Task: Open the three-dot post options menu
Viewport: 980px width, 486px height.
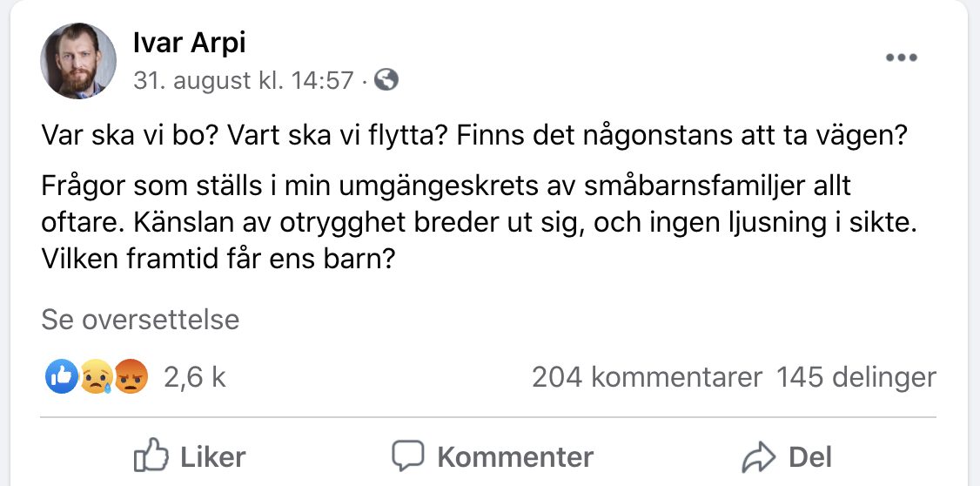Action: point(901,58)
